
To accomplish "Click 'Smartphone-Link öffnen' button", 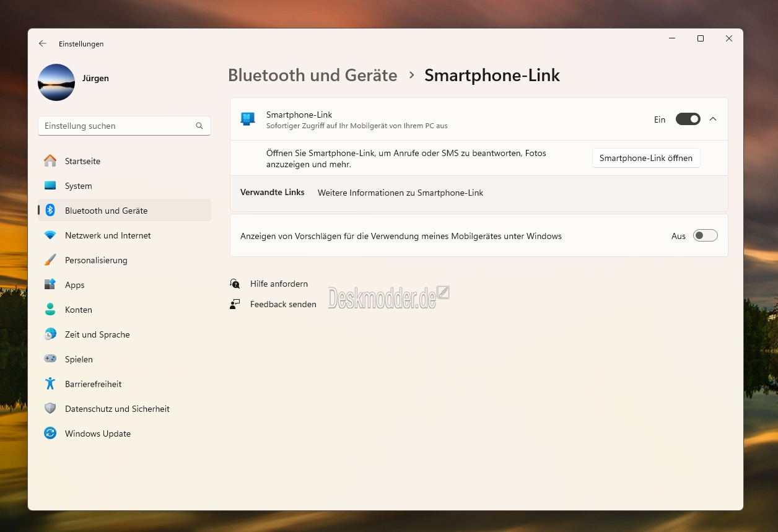I will click(x=646, y=158).
